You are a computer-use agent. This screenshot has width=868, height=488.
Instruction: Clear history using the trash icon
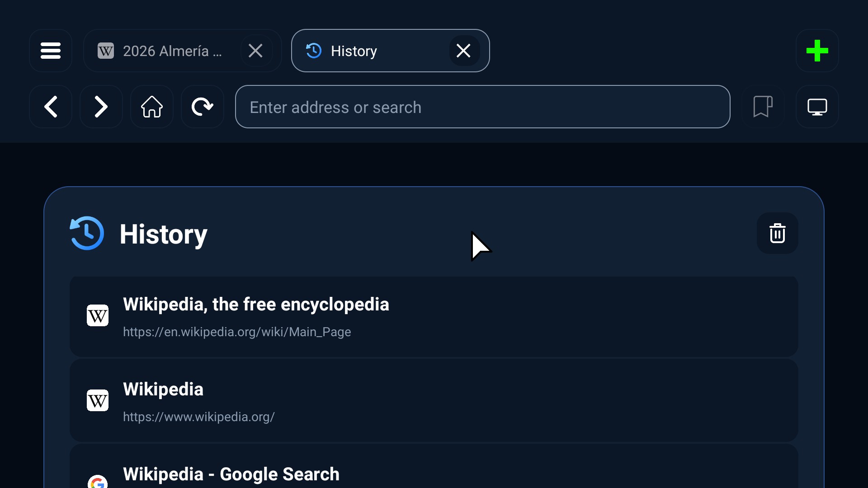pyautogui.click(x=778, y=233)
